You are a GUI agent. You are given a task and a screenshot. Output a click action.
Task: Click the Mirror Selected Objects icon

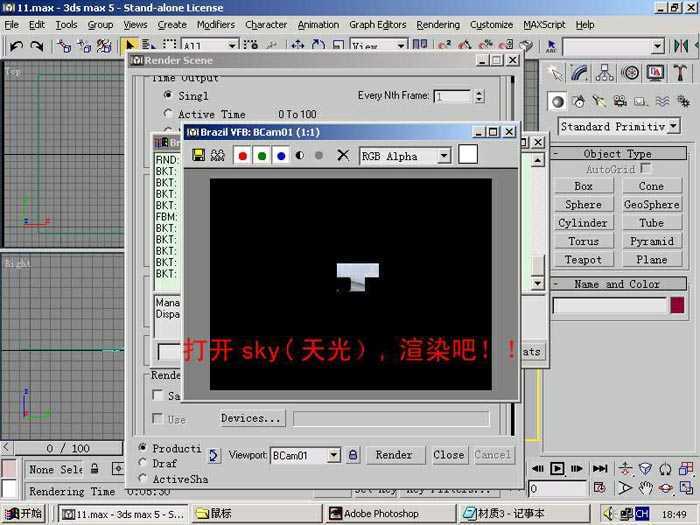(x=681, y=46)
